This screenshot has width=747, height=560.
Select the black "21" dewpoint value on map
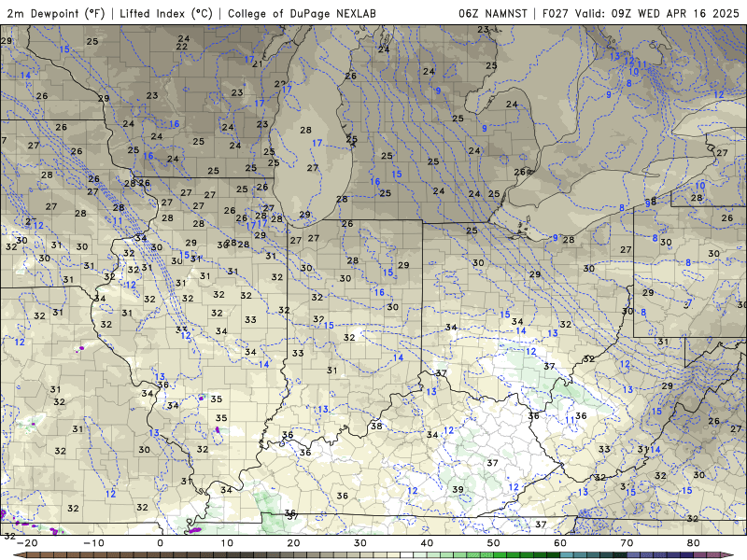(x=258, y=63)
